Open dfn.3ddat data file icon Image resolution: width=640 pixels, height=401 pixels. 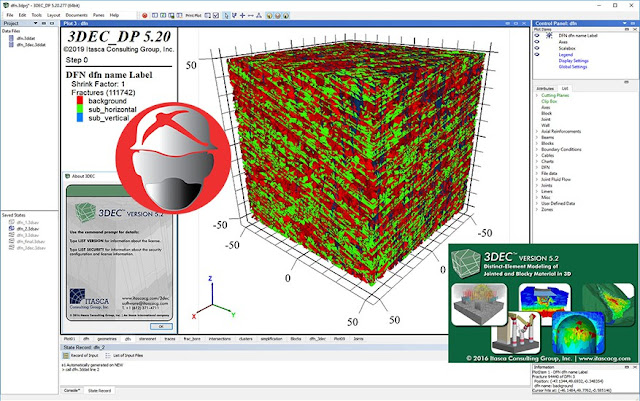pos(11,38)
